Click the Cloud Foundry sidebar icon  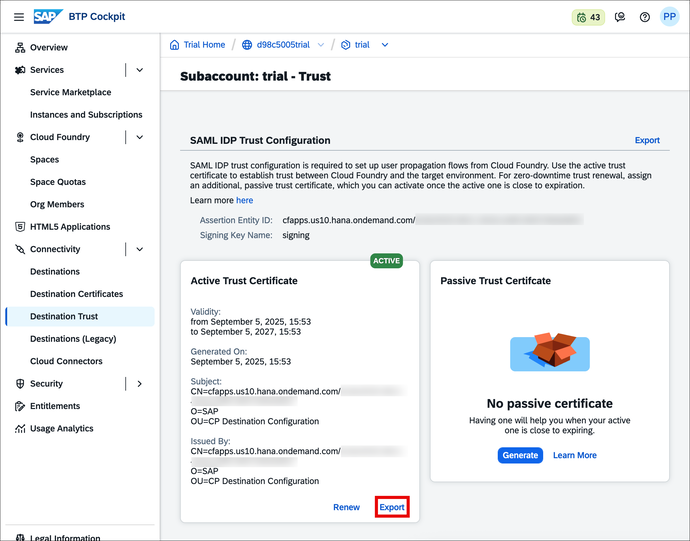[x=20, y=137]
